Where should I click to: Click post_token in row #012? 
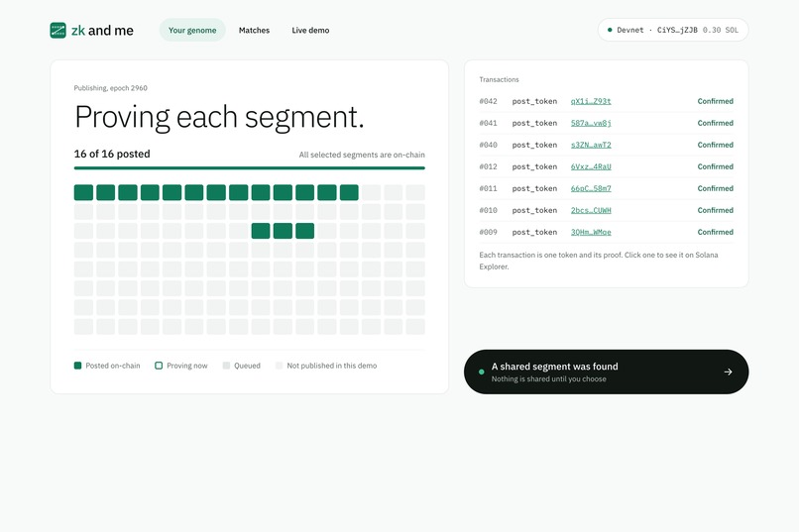click(534, 166)
